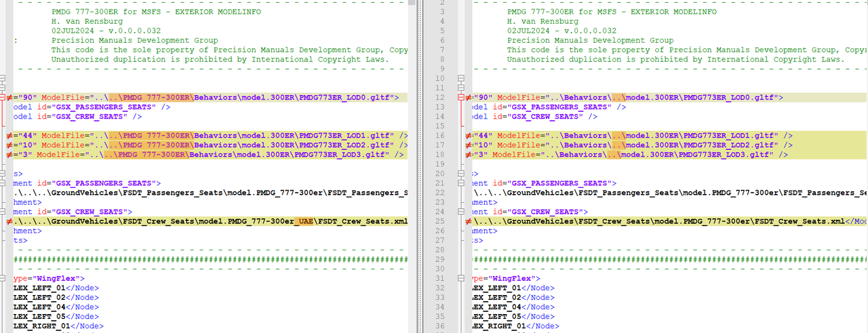The width and height of the screenshot is (868, 333).
Task: Click the left pane vertical scrollbar
Action: [x=412, y=166]
